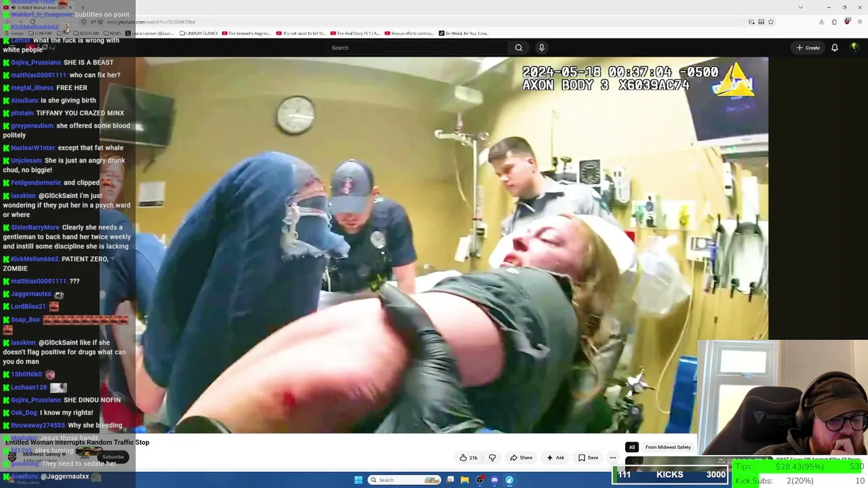Image resolution: width=868 pixels, height=488 pixels.
Task: Save the video to a playlist
Action: point(588,457)
